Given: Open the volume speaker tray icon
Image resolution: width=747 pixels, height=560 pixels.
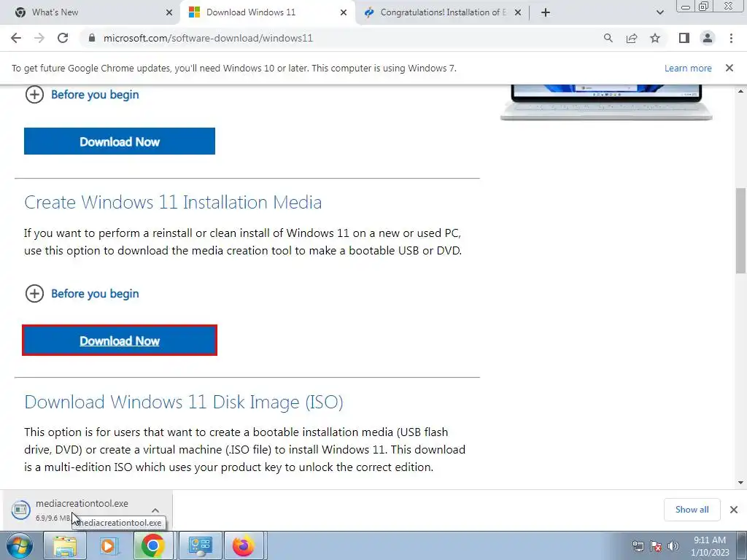Looking at the screenshot, I should [673, 546].
